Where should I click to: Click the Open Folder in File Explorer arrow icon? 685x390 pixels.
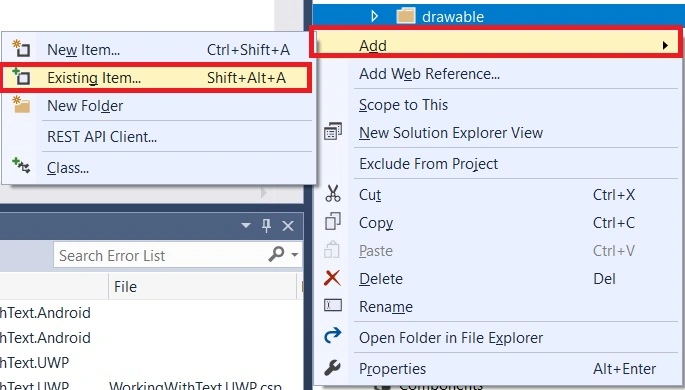pos(332,336)
